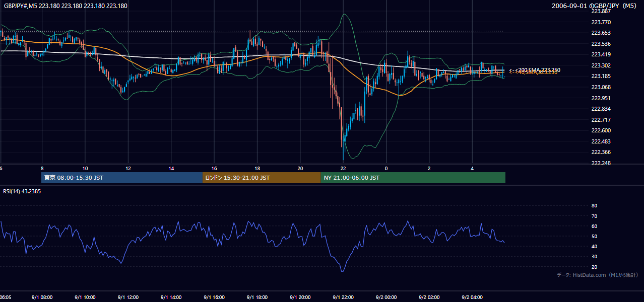The width and height of the screenshot is (644, 302).
Task: Click hour tick 12 under the price chart
Action: coord(128,168)
